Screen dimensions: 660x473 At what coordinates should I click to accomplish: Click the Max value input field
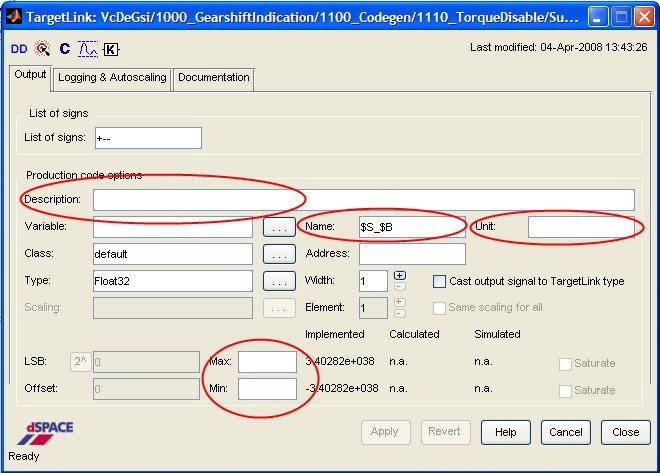[x=267, y=361]
